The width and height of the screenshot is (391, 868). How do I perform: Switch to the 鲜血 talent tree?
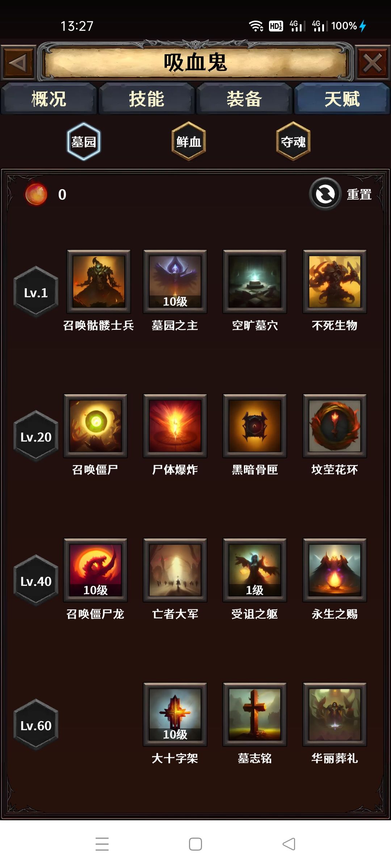point(189,141)
